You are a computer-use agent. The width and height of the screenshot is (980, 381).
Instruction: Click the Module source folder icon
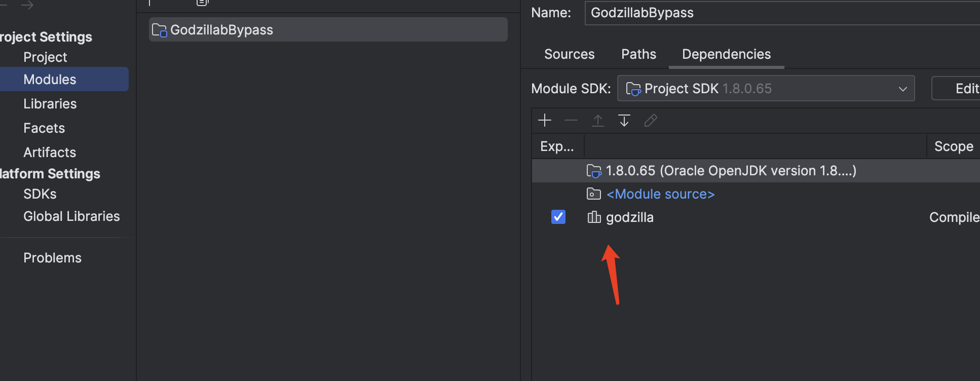(x=593, y=194)
